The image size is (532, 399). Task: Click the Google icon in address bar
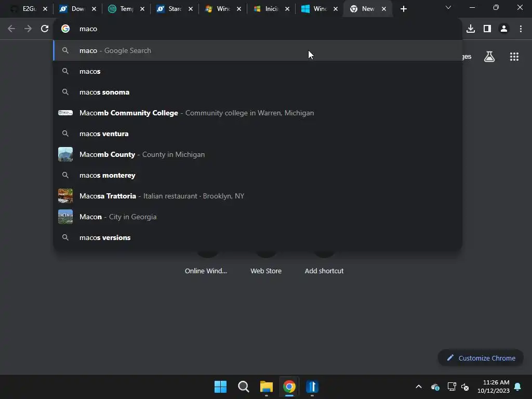click(65, 29)
